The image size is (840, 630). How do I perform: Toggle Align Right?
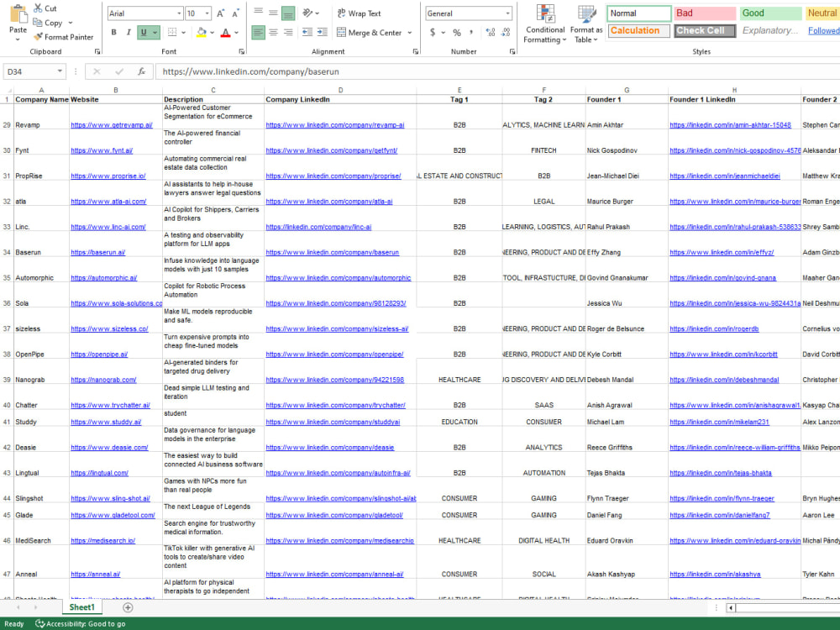coord(288,33)
